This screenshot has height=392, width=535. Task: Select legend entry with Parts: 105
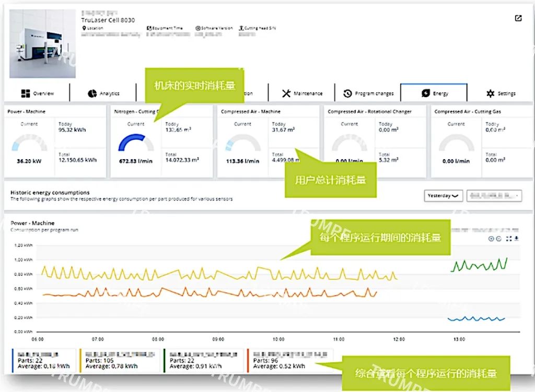(119, 360)
